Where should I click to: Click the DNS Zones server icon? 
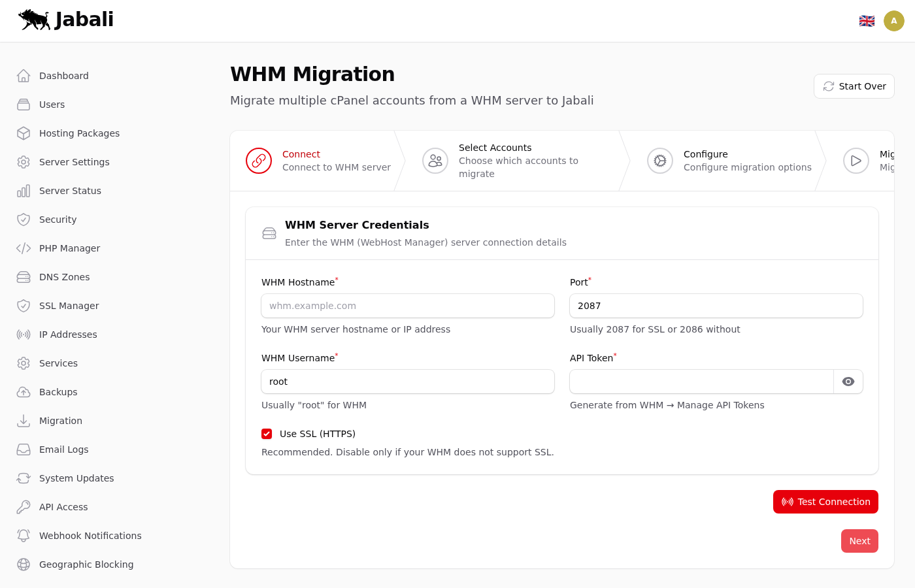point(24,277)
